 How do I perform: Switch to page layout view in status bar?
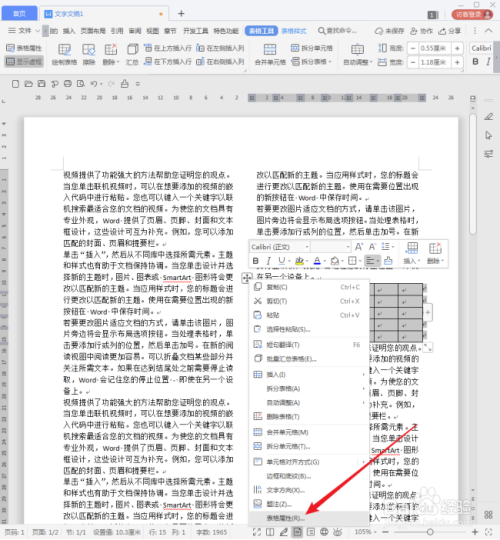coord(297,532)
